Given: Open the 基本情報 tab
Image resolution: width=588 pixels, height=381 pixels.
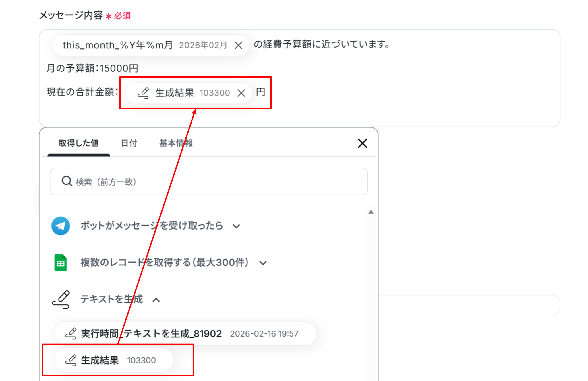Looking at the screenshot, I should (x=176, y=143).
